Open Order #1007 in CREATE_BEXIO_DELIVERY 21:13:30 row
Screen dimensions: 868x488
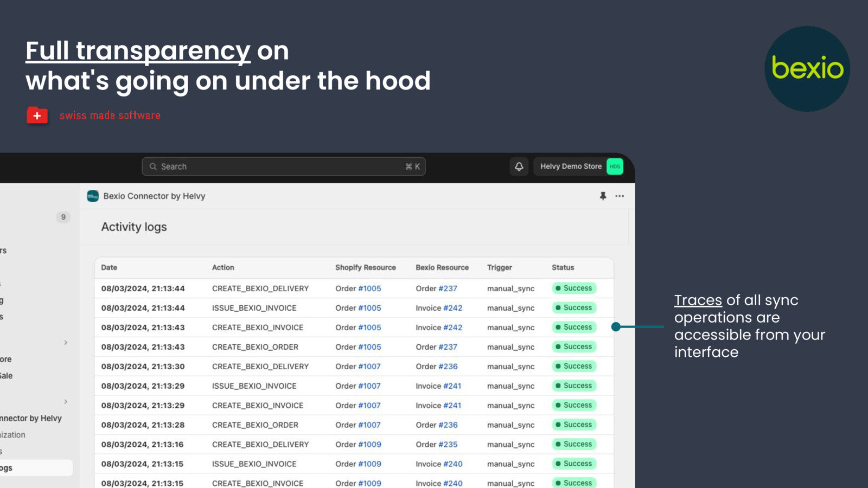369,367
